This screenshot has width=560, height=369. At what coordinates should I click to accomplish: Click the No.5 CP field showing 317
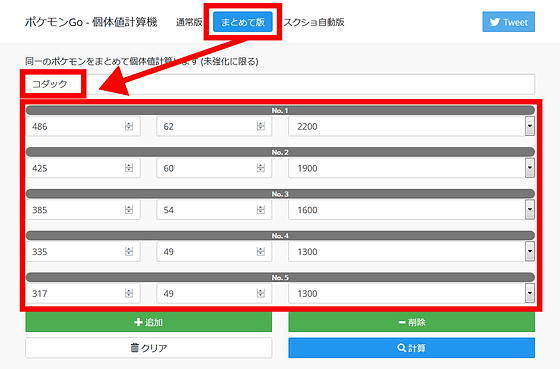coord(83,293)
